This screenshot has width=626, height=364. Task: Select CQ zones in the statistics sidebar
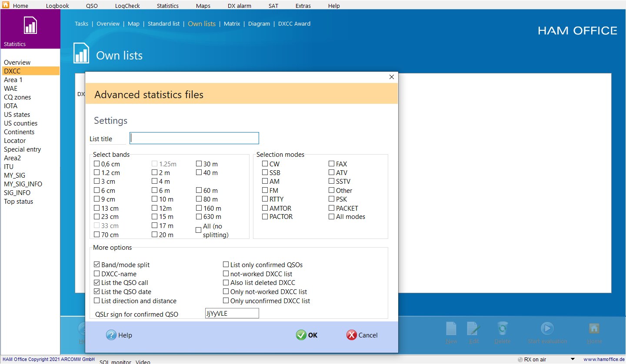(x=30, y=97)
